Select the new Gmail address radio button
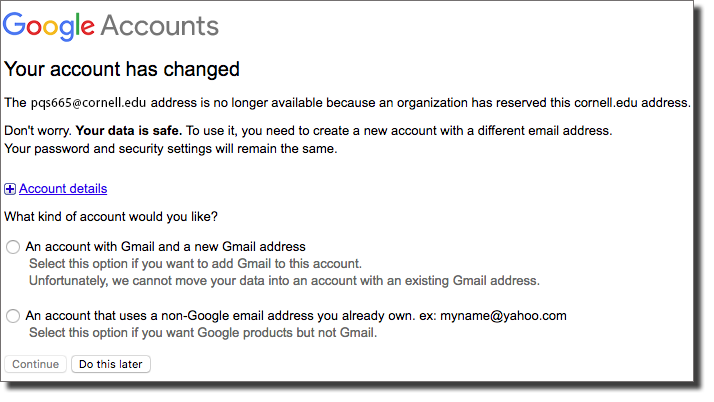This screenshot has width=714, height=402. pyautogui.click(x=13, y=247)
